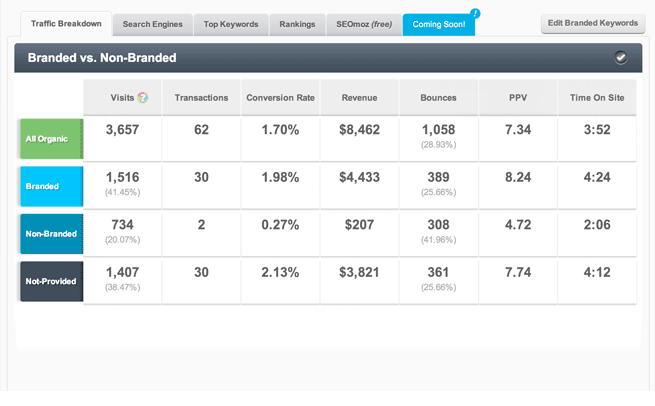This screenshot has width=655, height=406.
Task: Click the Branded vs. Non-Branded panel title
Action: (x=102, y=58)
